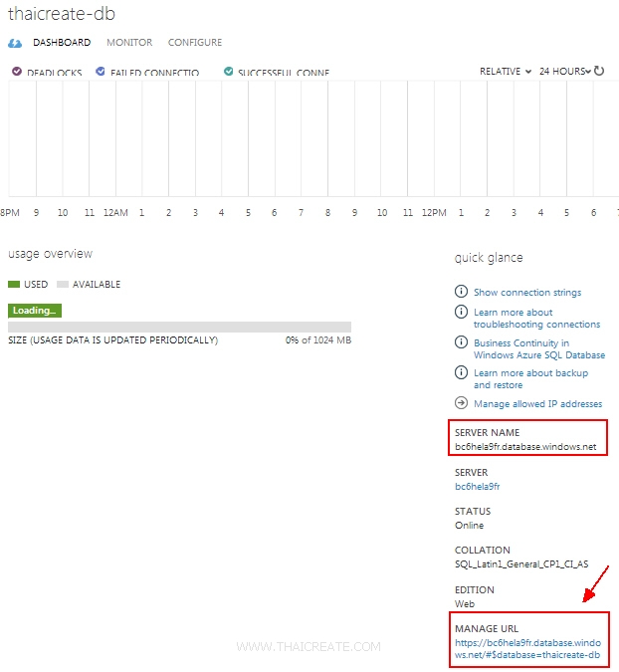
Task: Click the refresh chart icon
Action: pos(599,71)
